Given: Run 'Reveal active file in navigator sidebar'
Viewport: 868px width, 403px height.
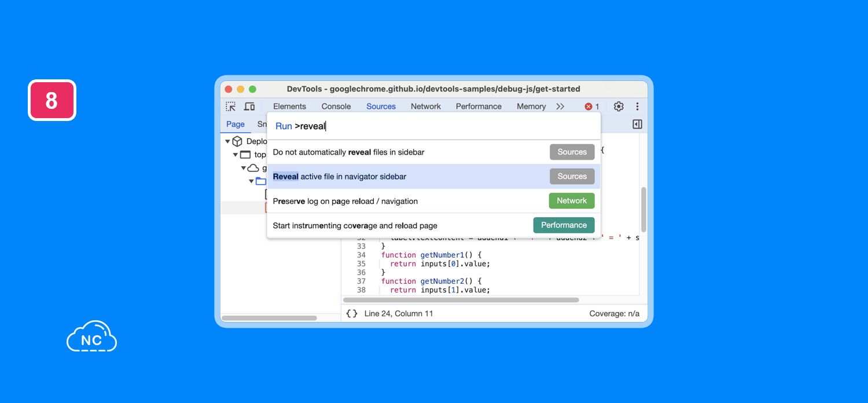Looking at the screenshot, I should 433,177.
